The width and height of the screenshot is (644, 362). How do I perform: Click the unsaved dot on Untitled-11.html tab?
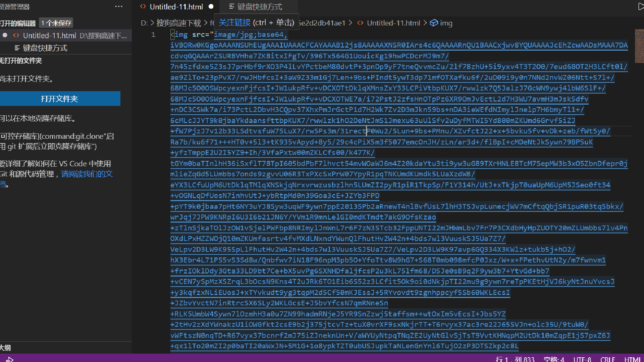[x=211, y=6]
